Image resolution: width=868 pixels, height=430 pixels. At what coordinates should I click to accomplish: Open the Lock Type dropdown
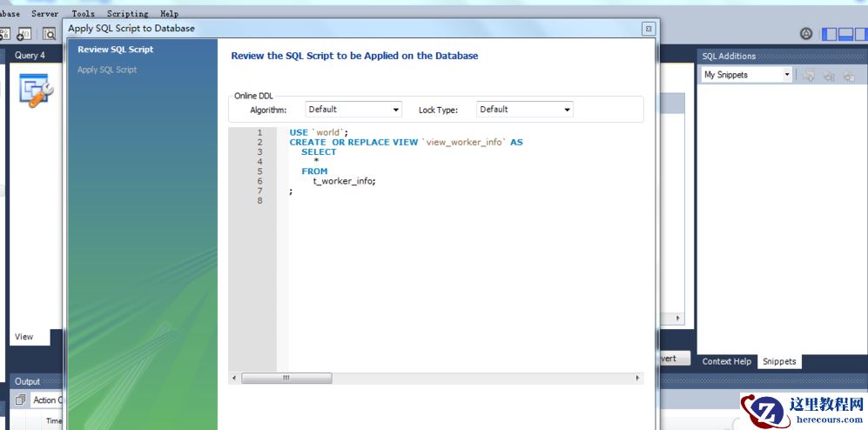point(525,110)
